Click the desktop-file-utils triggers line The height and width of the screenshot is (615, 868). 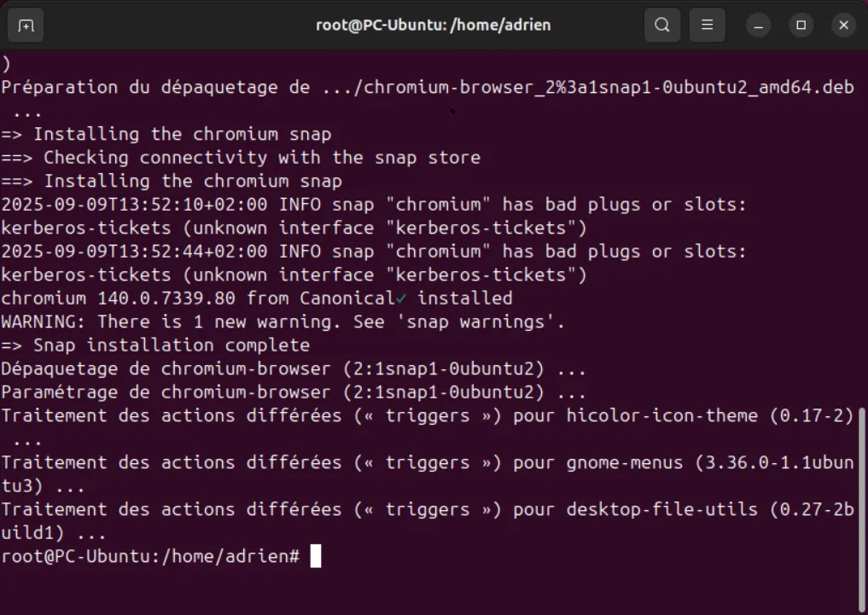(x=428, y=510)
